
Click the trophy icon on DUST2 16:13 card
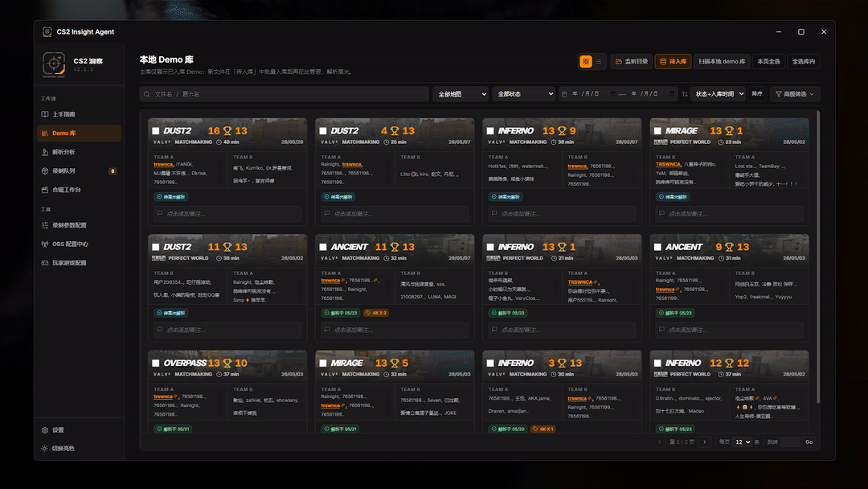pos(227,131)
